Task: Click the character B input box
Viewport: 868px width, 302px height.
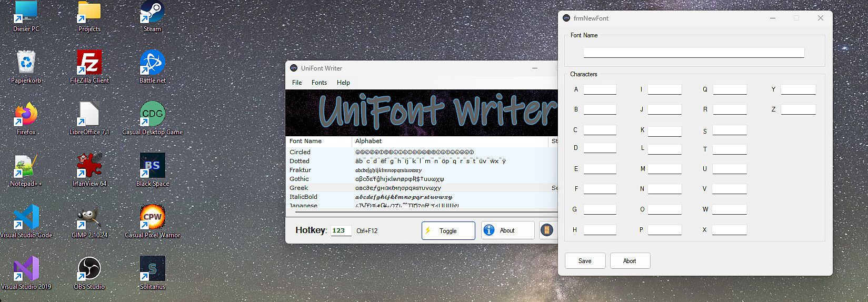Action: coord(600,109)
